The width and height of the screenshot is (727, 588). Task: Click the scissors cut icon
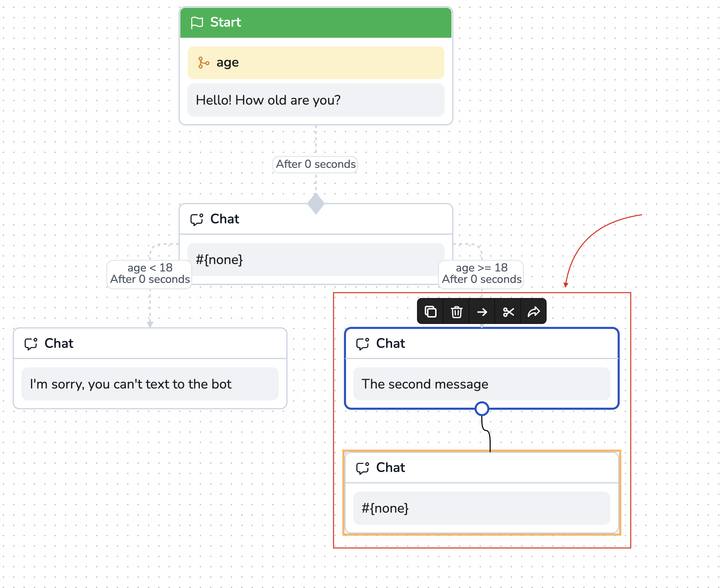pyautogui.click(x=508, y=311)
